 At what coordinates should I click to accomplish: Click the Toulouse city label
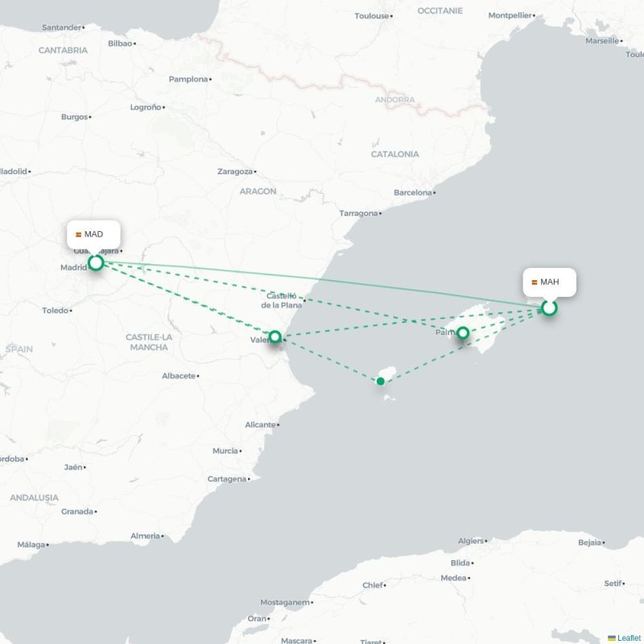click(372, 15)
